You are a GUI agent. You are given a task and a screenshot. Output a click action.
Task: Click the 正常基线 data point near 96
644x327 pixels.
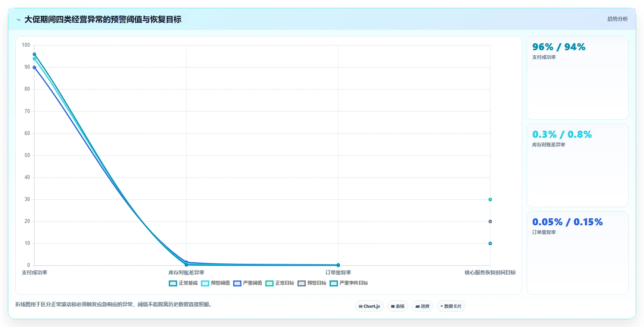tap(35, 55)
